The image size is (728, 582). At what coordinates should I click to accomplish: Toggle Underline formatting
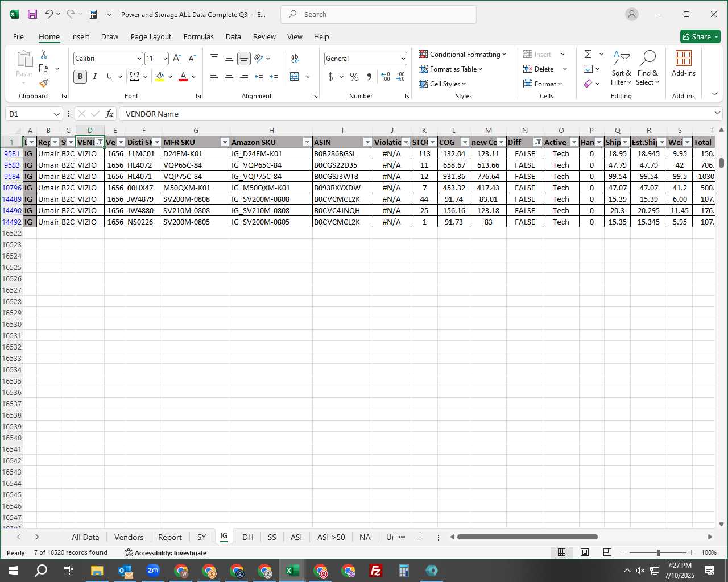[x=109, y=77]
